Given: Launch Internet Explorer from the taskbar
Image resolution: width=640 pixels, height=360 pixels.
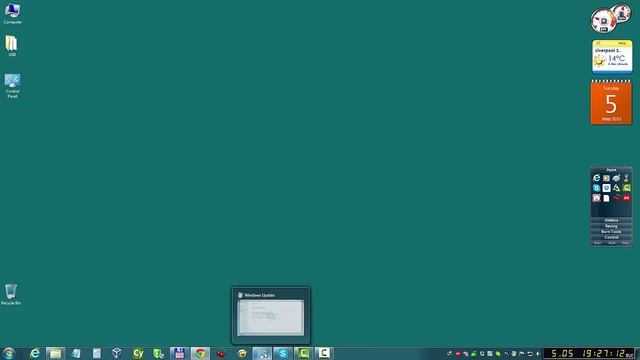Looking at the screenshot, I should (x=35, y=353).
